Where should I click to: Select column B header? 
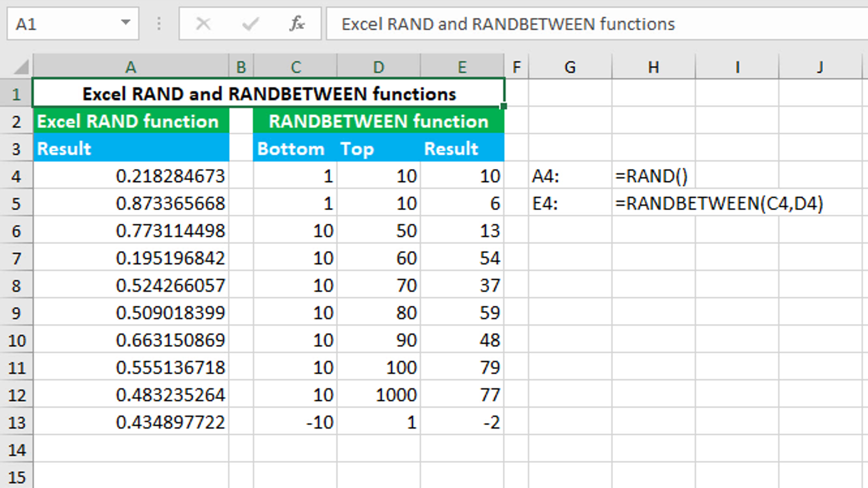point(241,67)
